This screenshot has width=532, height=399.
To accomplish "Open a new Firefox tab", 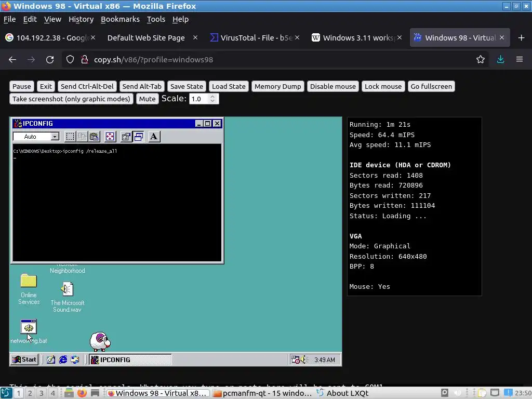I will [x=522, y=37].
